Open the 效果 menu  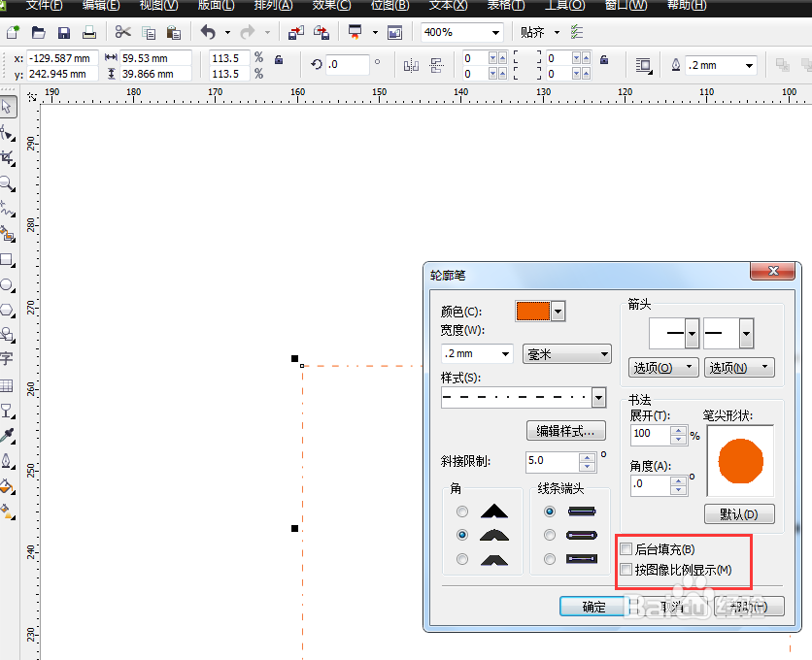331,5
